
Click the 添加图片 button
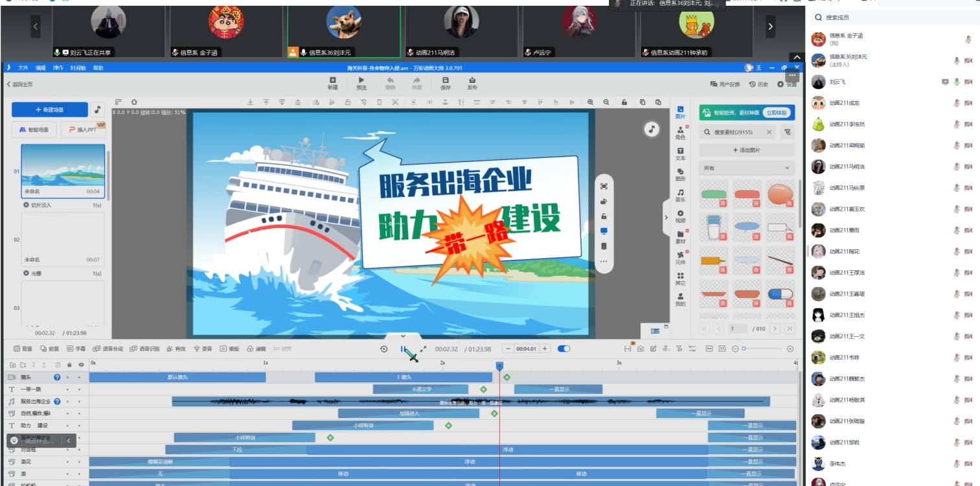pos(746,150)
